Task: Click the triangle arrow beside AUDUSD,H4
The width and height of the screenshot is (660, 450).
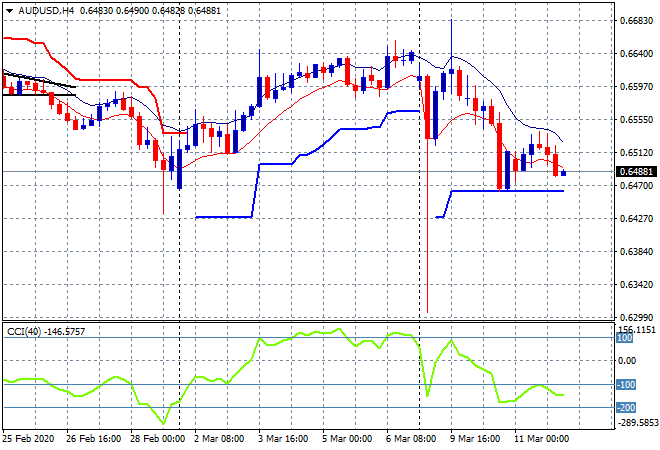Action: pyautogui.click(x=9, y=11)
